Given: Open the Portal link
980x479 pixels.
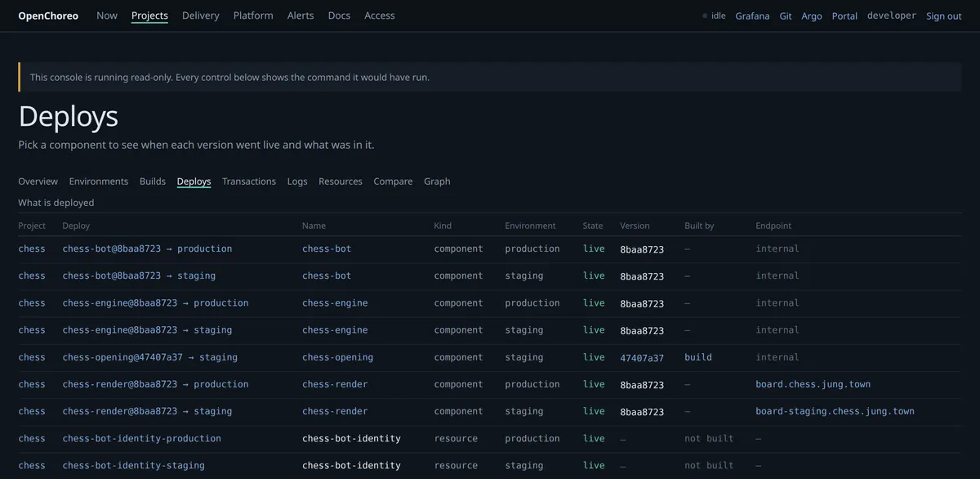Looking at the screenshot, I should coord(844,16).
